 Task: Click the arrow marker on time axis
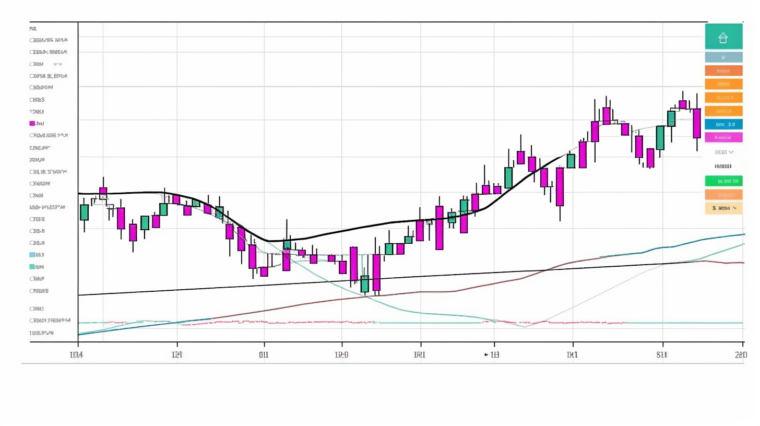tap(487, 354)
